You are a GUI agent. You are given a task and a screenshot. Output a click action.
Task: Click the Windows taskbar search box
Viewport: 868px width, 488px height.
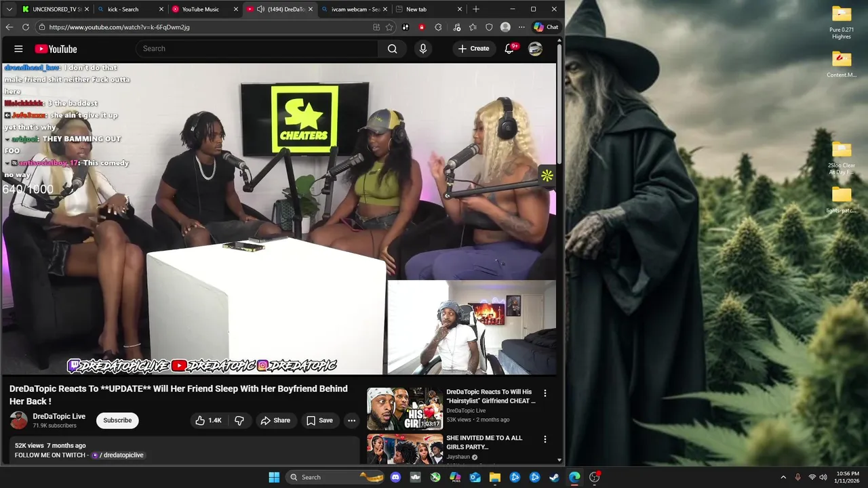335,477
